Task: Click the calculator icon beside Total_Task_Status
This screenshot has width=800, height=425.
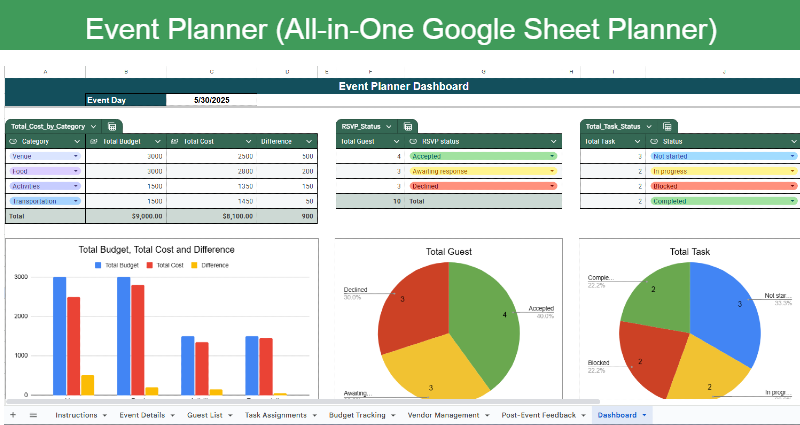Action: pos(667,127)
